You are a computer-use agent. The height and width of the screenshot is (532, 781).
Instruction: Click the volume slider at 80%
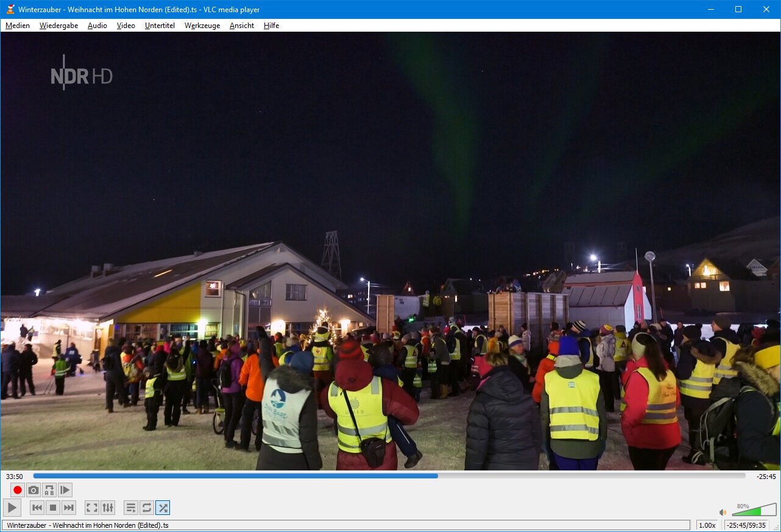click(754, 511)
